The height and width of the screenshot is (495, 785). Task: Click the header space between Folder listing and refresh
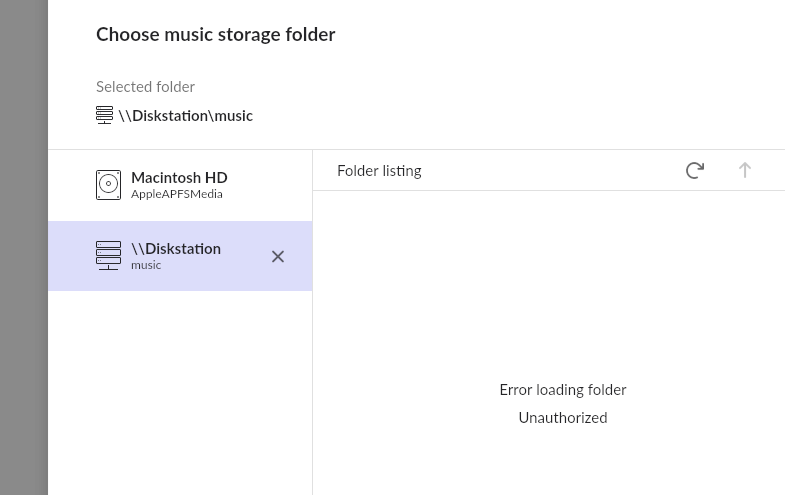tap(551, 170)
